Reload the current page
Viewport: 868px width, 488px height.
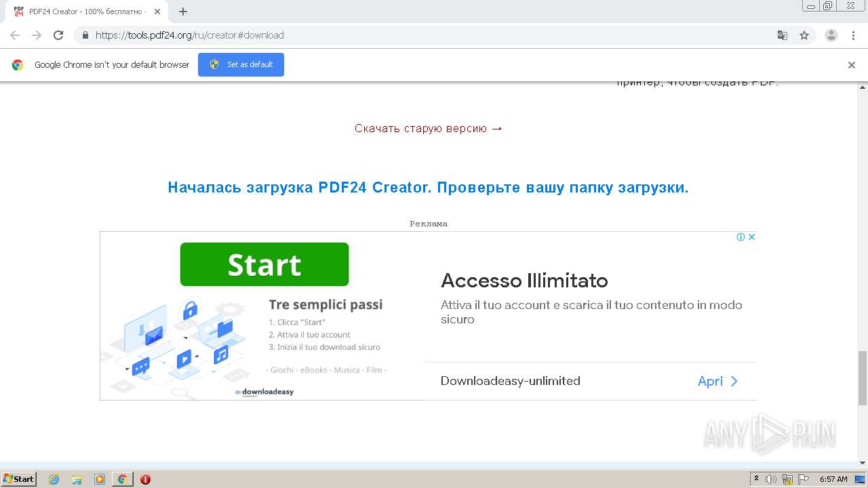[x=58, y=35]
